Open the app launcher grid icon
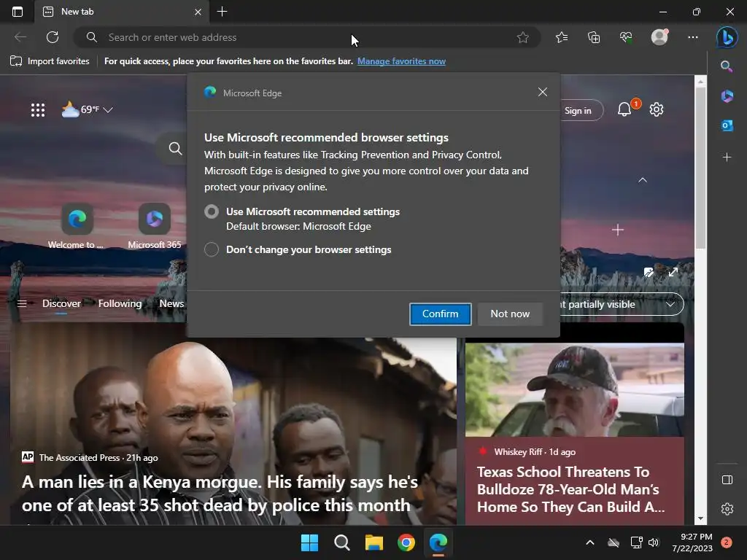This screenshot has height=560, width=747. click(x=38, y=110)
